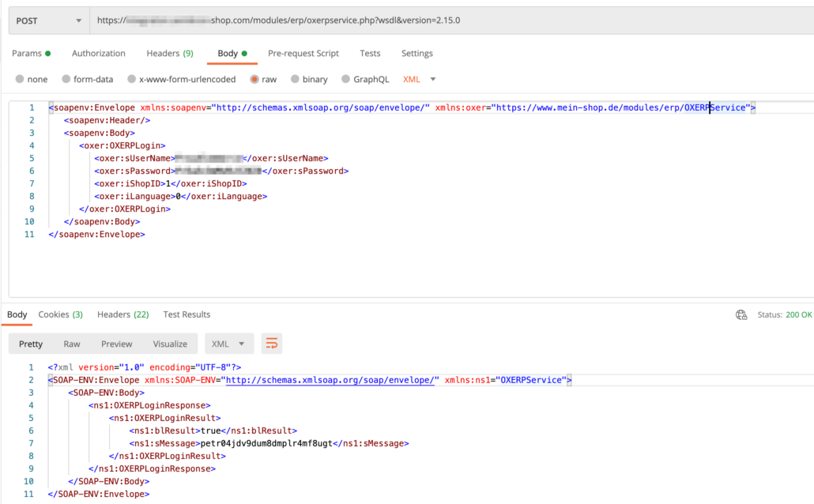Click the opening oxer:OXERPLogin tag in request

click(x=122, y=146)
